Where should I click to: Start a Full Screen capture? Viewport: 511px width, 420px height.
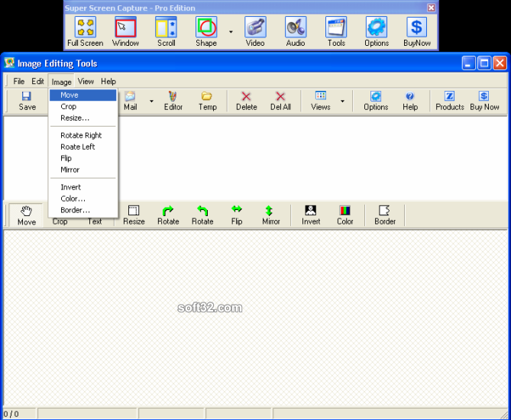click(86, 31)
